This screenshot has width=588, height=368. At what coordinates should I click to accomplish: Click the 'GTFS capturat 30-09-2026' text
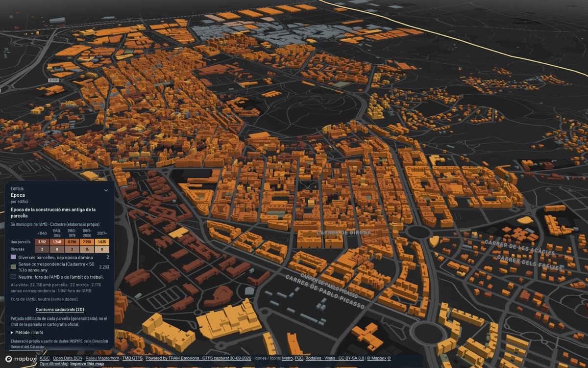(x=226, y=358)
